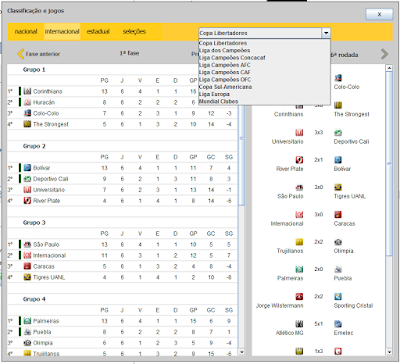
Task: Click The Strongest crest in Grupo 1 table
Action: point(27,124)
